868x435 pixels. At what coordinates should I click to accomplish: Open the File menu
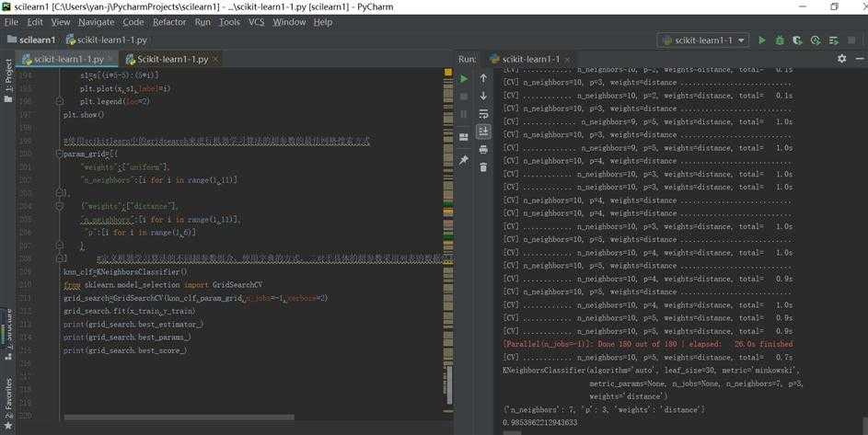coord(12,22)
